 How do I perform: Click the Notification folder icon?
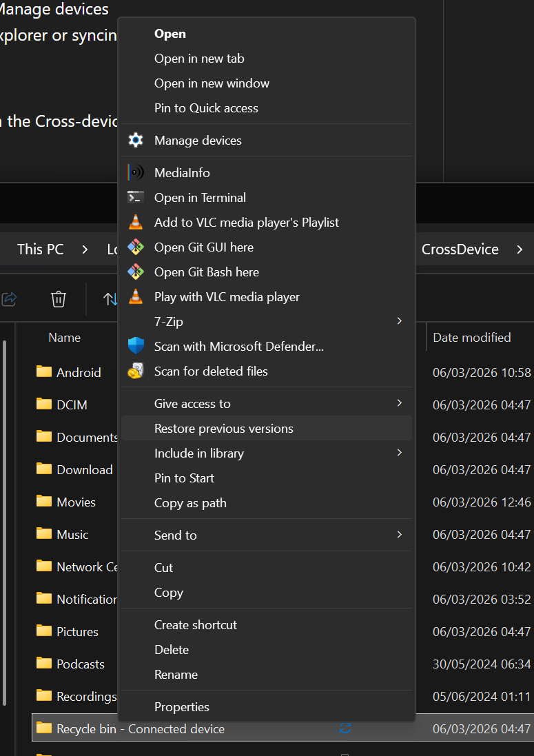pos(44,598)
